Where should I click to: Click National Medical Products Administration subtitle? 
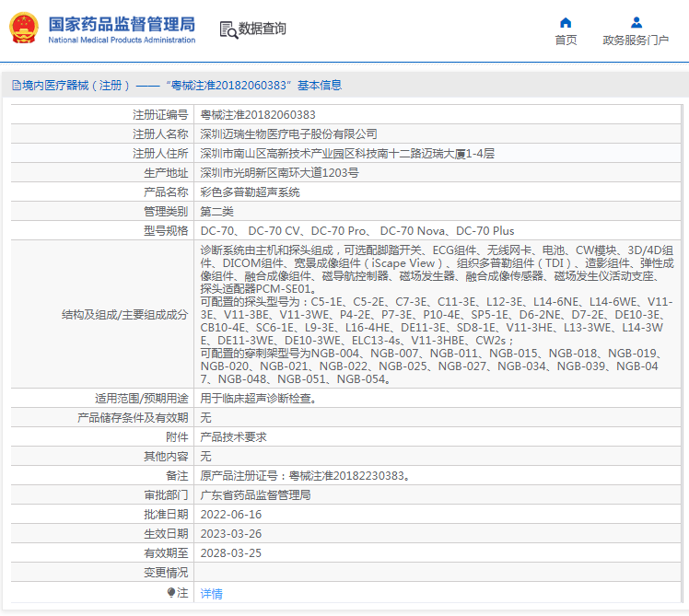[x=122, y=40]
